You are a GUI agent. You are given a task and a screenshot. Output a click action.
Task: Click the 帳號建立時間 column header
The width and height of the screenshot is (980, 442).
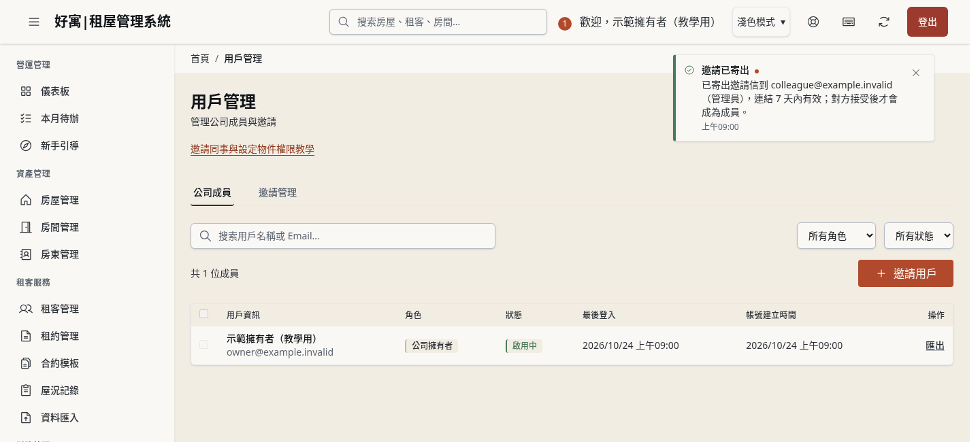771,315
